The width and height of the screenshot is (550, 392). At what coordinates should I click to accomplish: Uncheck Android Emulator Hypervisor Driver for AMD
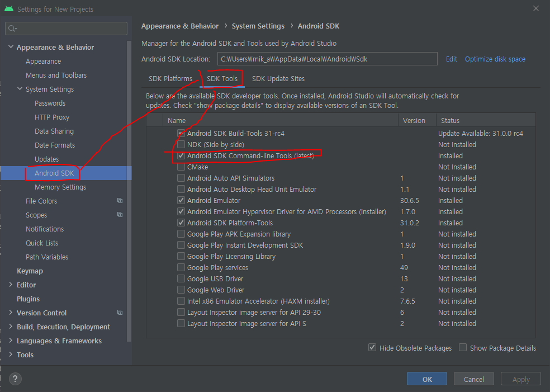(x=181, y=211)
